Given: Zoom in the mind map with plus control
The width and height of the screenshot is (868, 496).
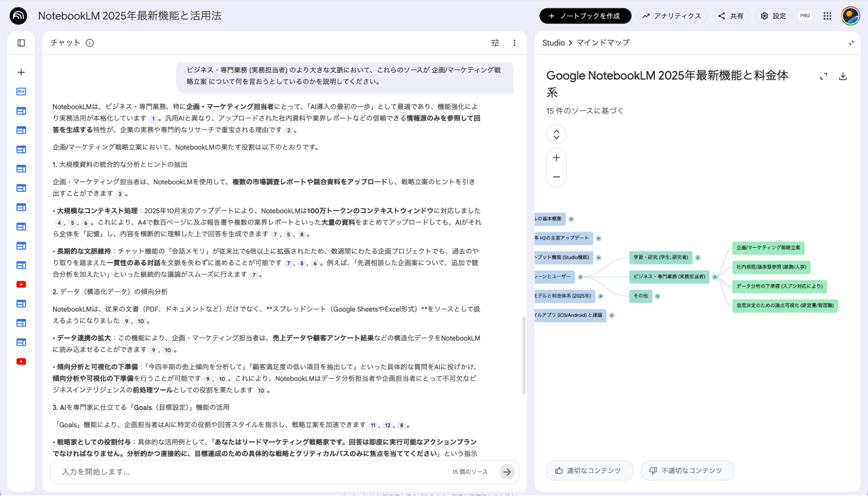Looking at the screenshot, I should pyautogui.click(x=556, y=158).
